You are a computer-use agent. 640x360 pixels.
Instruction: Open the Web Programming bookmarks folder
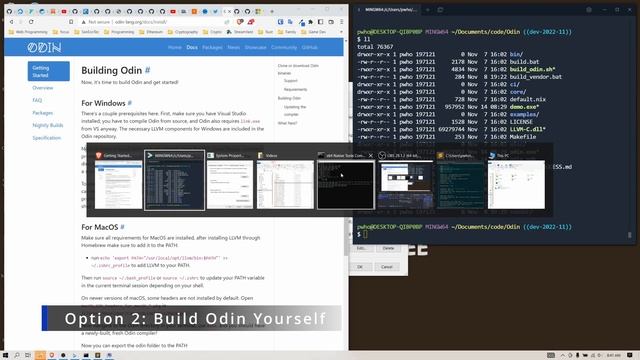point(28,32)
